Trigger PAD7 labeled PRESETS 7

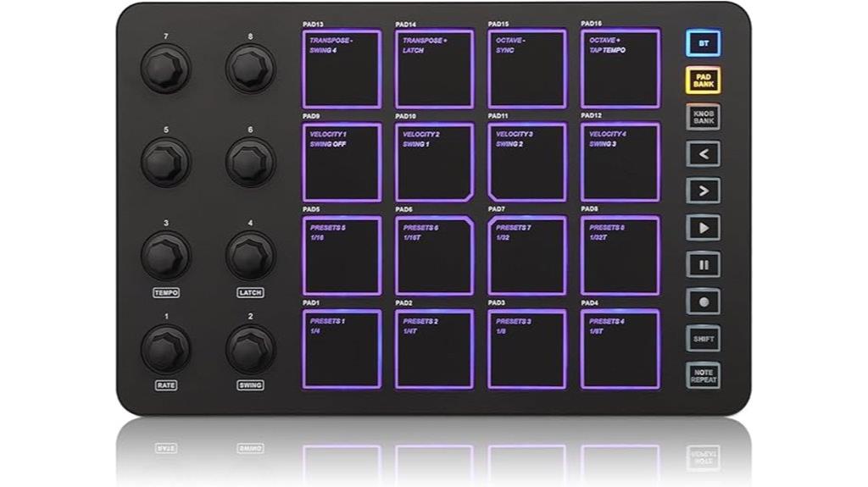click(527, 256)
